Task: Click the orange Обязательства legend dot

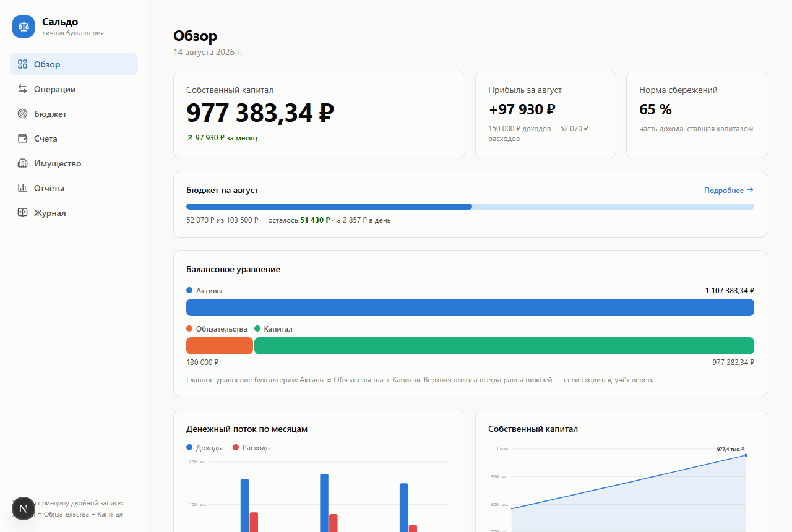Action: click(x=189, y=328)
